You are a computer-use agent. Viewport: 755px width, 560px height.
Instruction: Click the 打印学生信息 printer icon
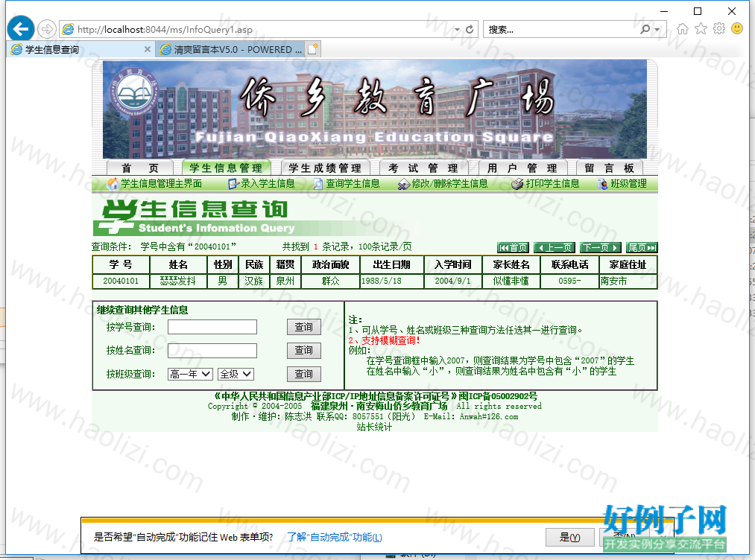[x=517, y=184]
